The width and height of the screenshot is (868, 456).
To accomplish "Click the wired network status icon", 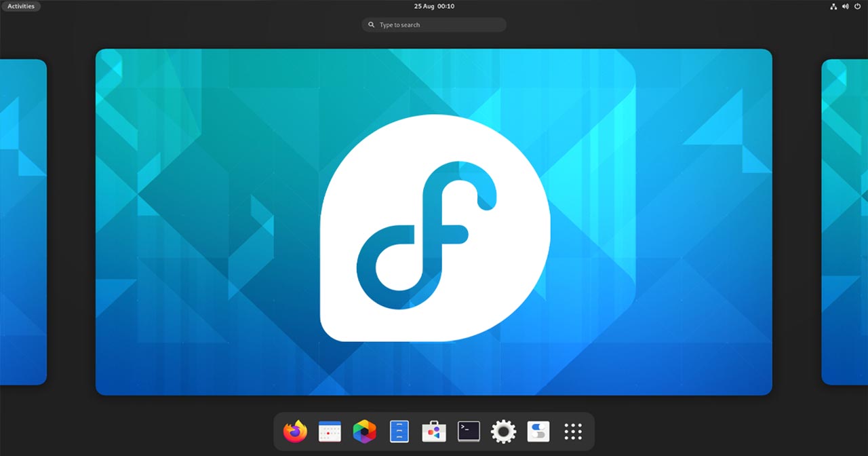I will point(833,6).
